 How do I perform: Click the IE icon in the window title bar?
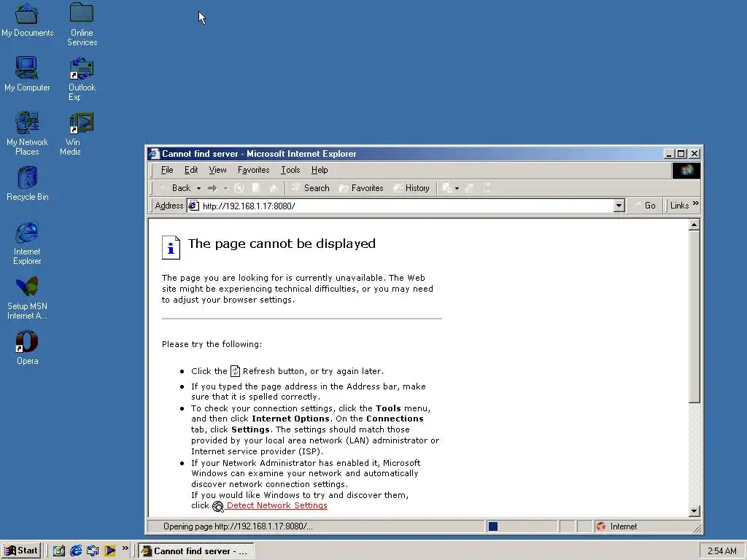(x=154, y=154)
